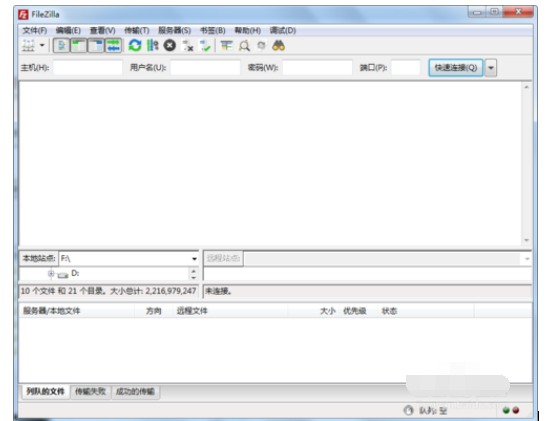Open the filename filters icon
This screenshot has height=421, width=558.
tap(226, 46)
